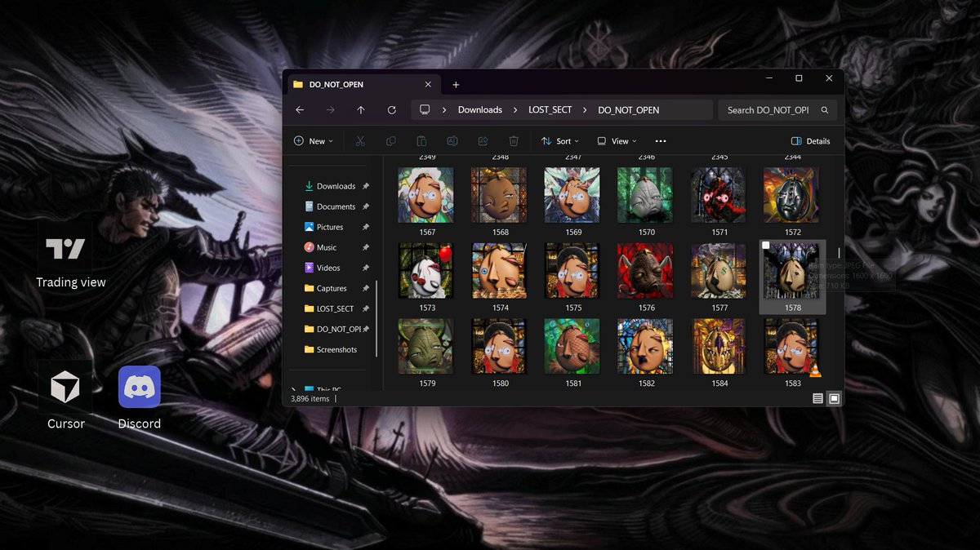980x550 pixels.
Task: Click the Rename icon in toolbar
Action: pyautogui.click(x=452, y=141)
